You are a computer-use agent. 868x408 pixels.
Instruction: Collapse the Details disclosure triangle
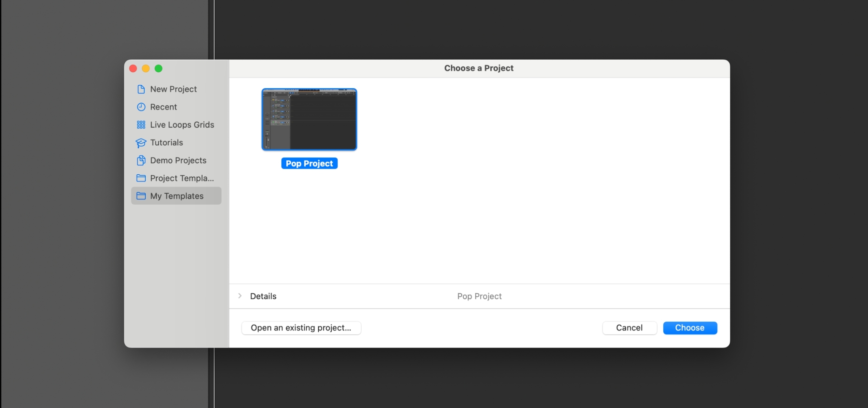(240, 296)
